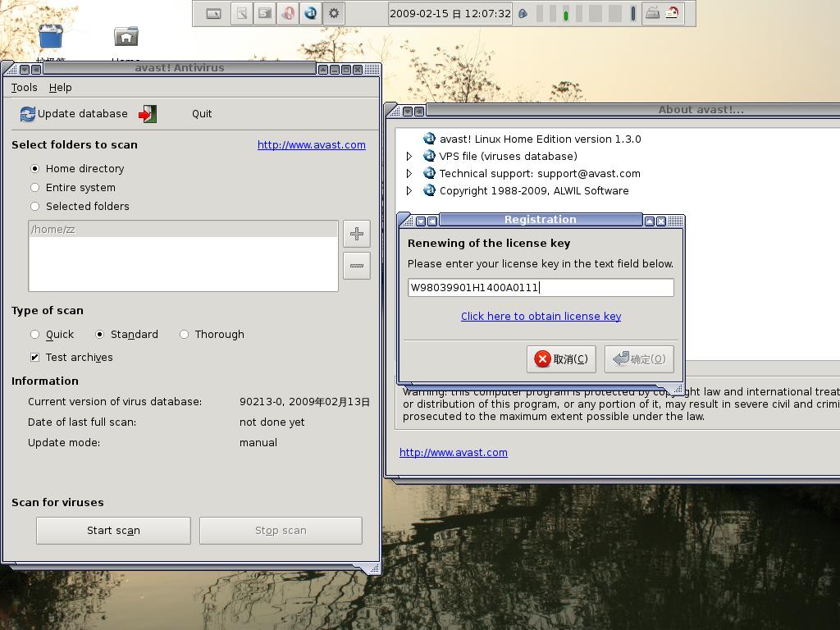The height and width of the screenshot is (630, 840).
Task: Click the Start scan button
Action: coord(113,531)
